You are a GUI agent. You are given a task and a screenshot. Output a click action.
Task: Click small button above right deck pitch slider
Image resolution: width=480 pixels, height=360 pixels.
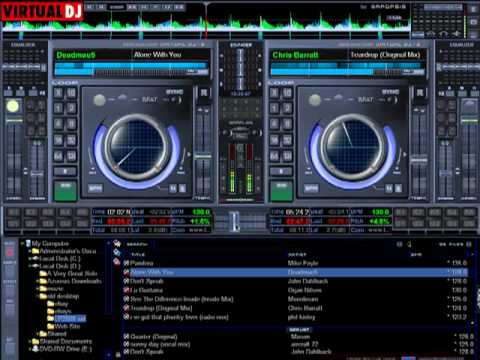[x=420, y=92]
